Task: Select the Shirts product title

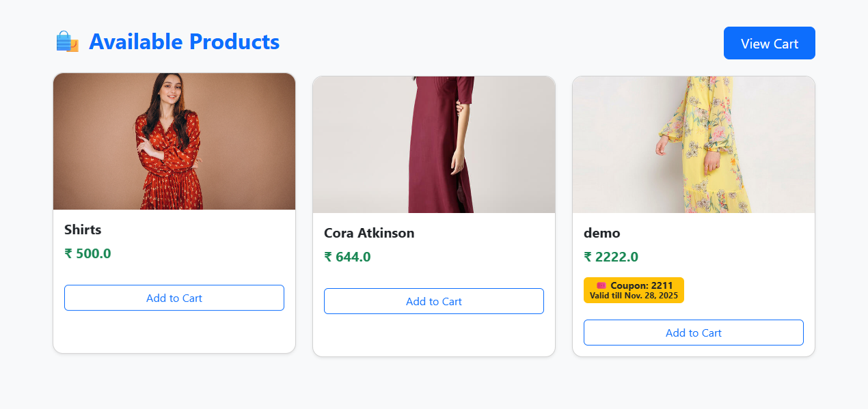Action: pos(83,230)
